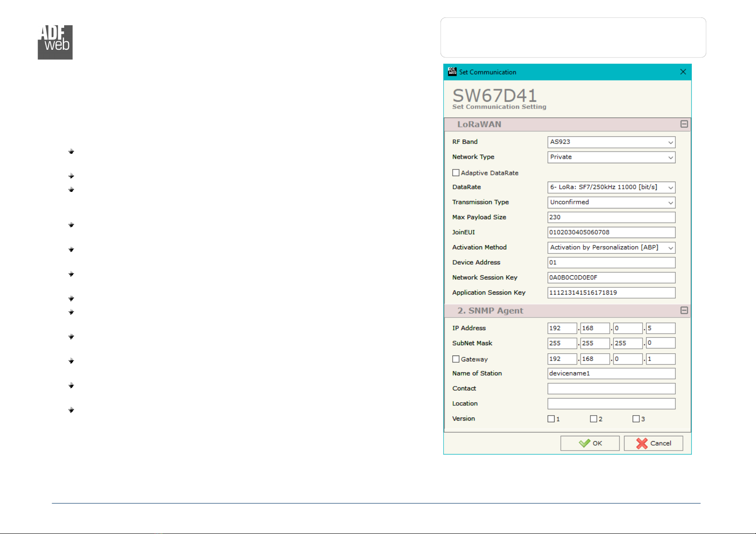Confirm settings with the OK button

(590, 443)
